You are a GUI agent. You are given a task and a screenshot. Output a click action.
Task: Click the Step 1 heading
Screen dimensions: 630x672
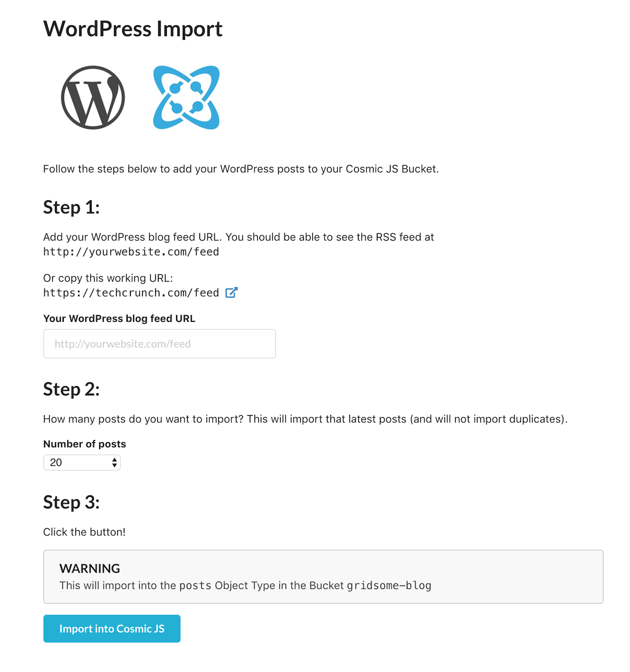(71, 208)
